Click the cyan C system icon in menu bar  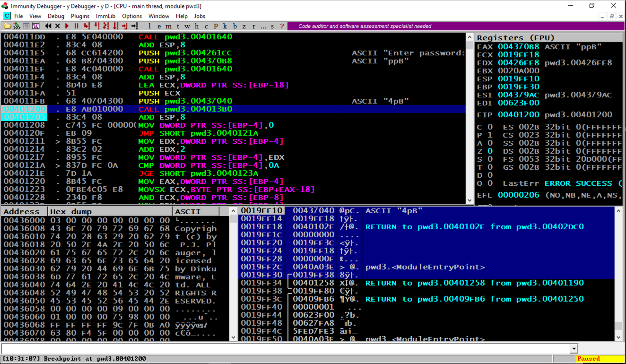click(x=7, y=16)
